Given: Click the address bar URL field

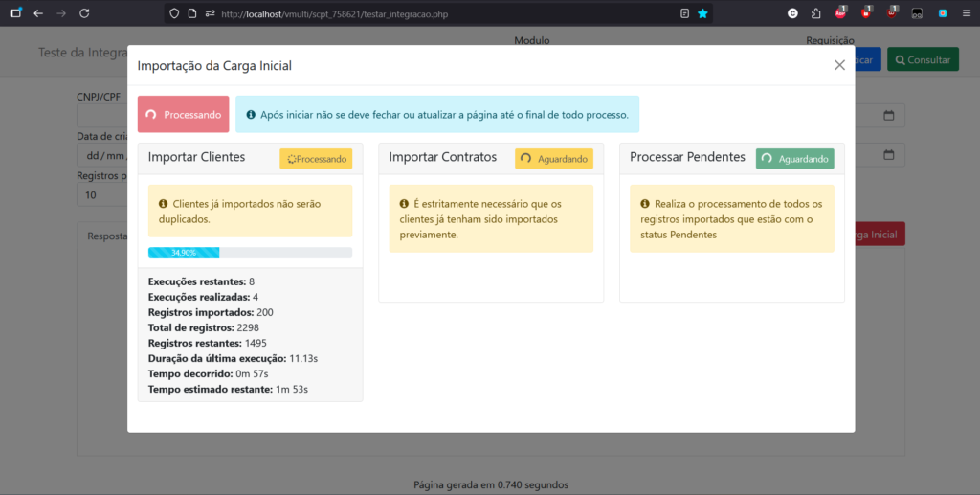Looking at the screenshot, I should pos(431,13).
